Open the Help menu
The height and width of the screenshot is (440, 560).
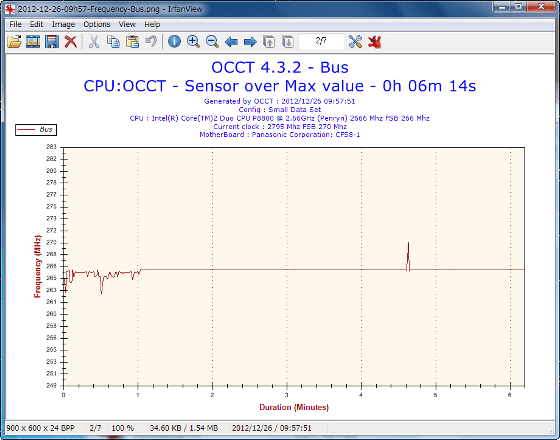[152, 24]
